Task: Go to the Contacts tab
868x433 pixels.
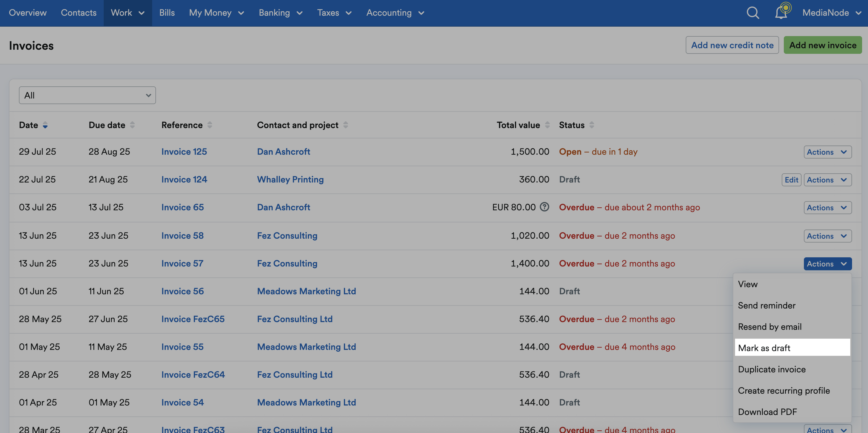Action: [79, 13]
